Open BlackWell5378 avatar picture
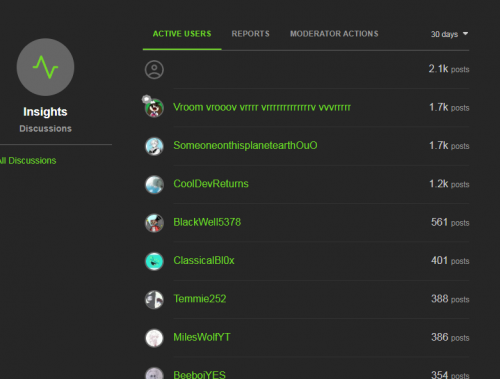The height and width of the screenshot is (379, 500). (154, 223)
